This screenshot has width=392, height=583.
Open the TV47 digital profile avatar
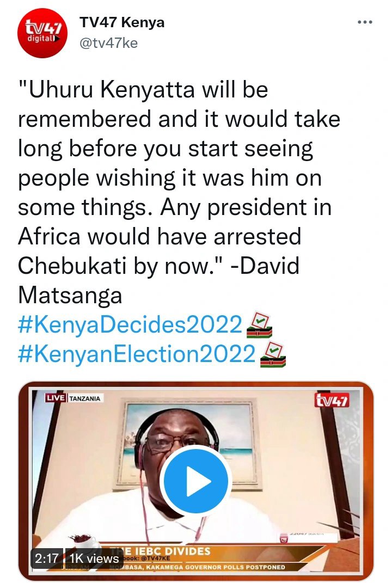point(42,33)
